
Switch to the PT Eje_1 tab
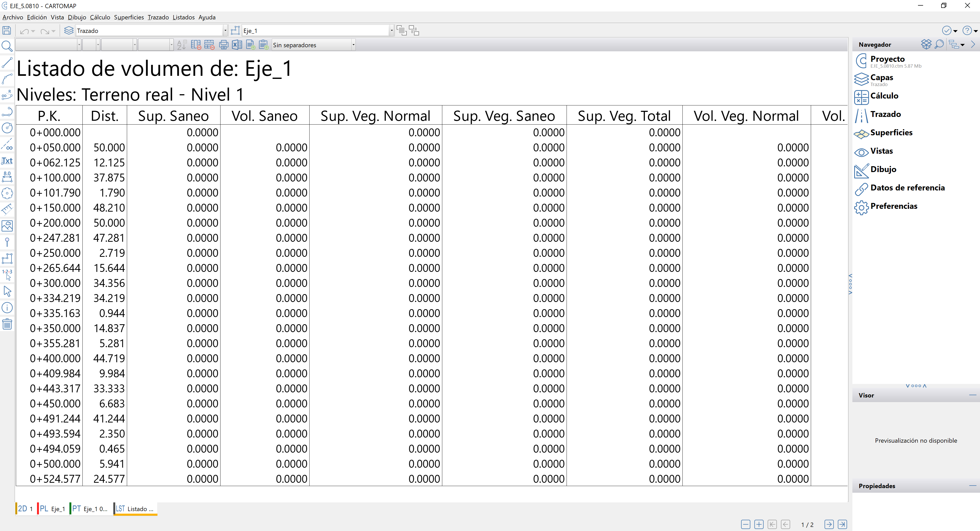(x=90, y=509)
